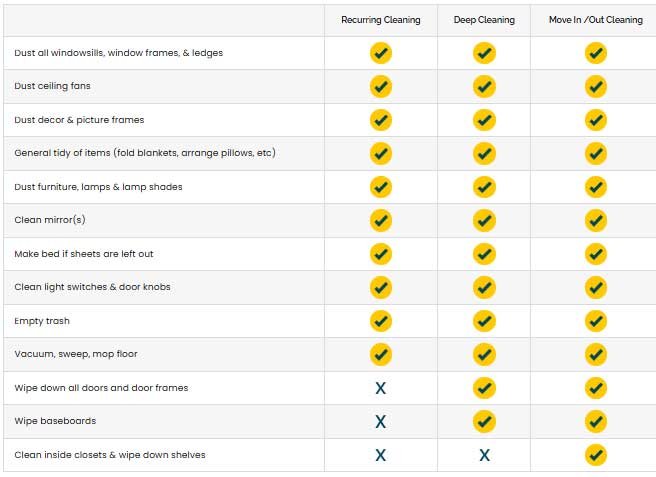Click Recurring Cleaning checkmark for Dust ceiling fans
This screenshot has height=477, width=656.
tap(381, 87)
